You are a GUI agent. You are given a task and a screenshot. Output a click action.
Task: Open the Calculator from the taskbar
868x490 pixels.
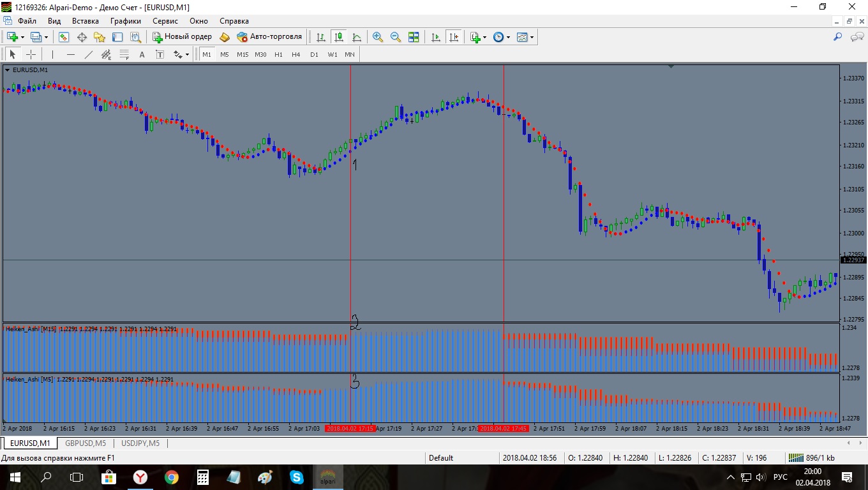[202, 477]
